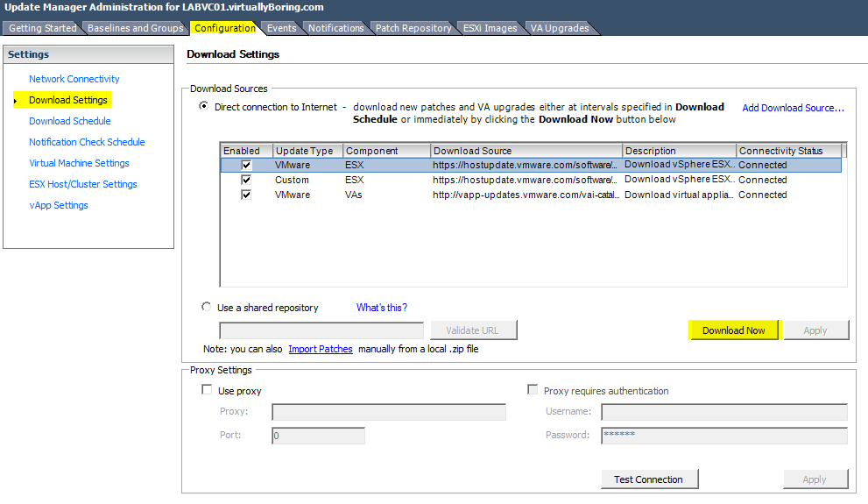The width and height of the screenshot is (868, 504).
Task: Switch to Baselines and Groups tab
Action: click(x=135, y=28)
